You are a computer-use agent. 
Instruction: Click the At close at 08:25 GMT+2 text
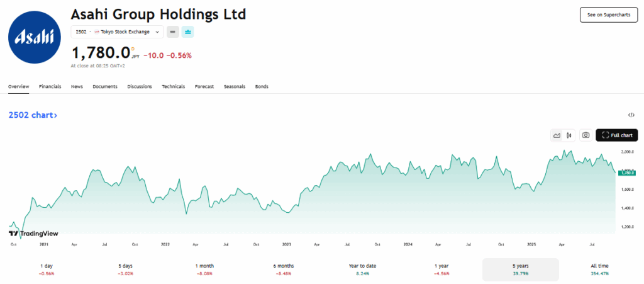point(97,65)
